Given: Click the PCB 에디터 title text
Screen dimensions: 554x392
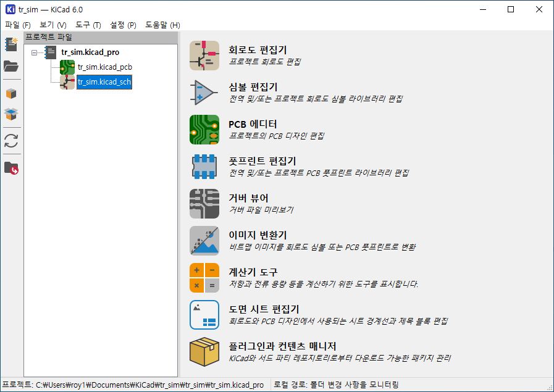Looking at the screenshot, I should tap(253, 124).
